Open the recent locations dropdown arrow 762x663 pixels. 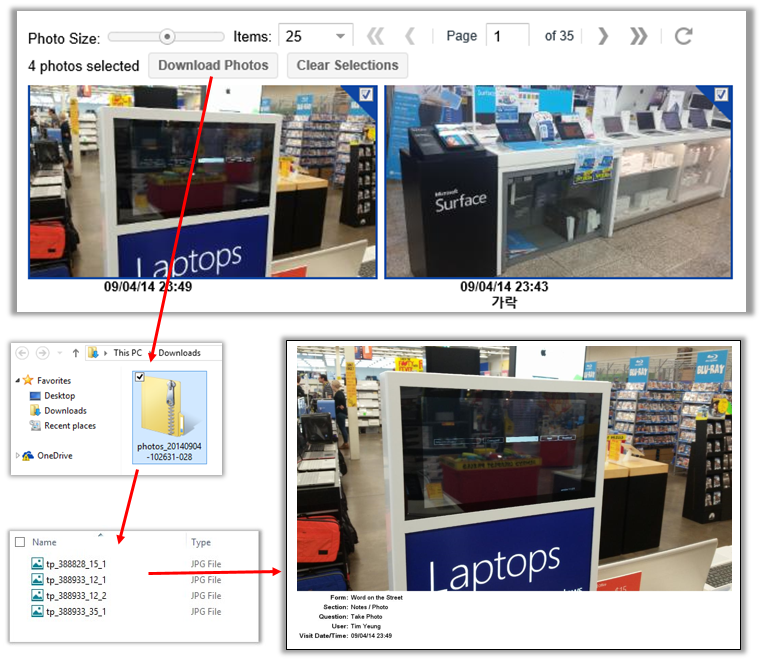click(x=60, y=353)
